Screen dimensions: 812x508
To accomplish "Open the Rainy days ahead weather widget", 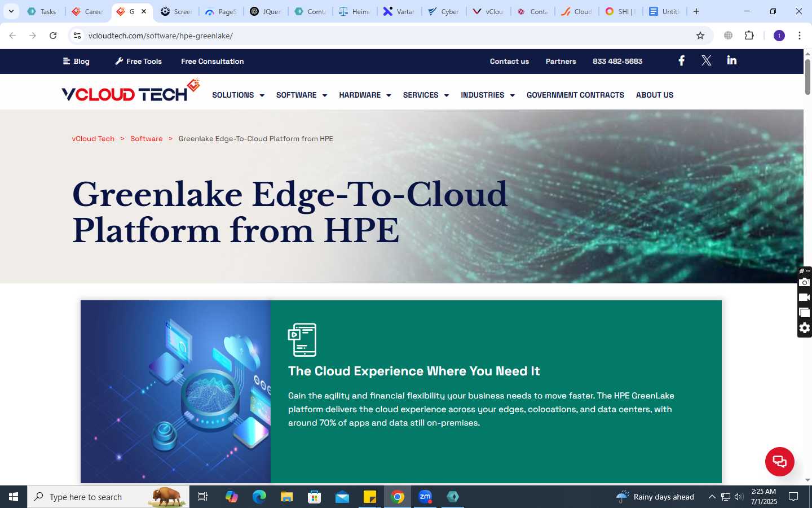I will pos(655,497).
